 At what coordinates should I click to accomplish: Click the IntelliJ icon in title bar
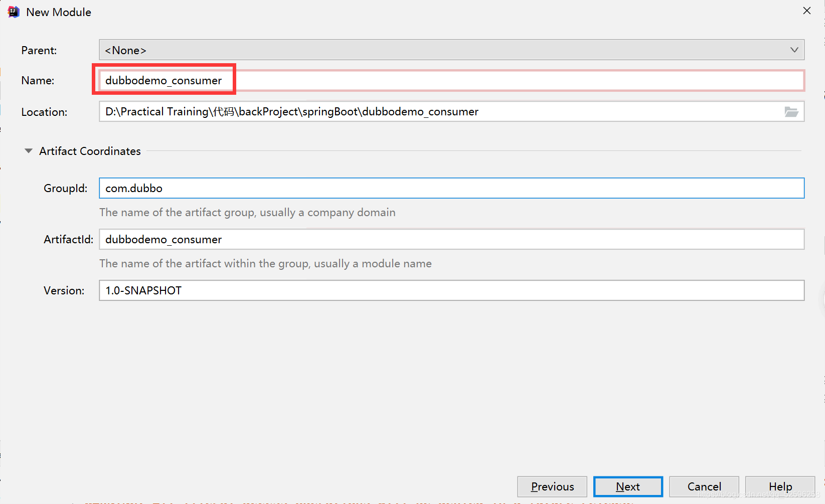click(14, 12)
